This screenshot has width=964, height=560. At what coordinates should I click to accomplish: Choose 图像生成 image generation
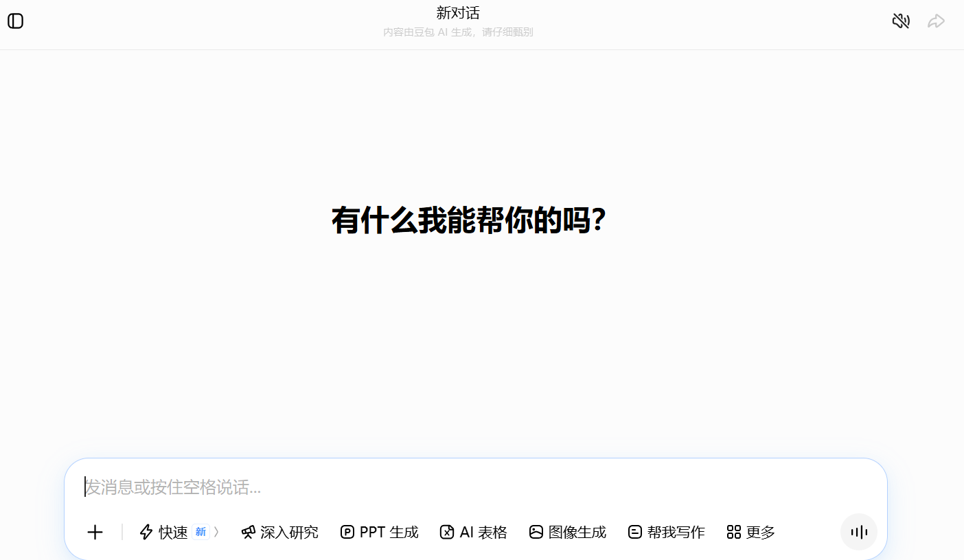point(567,532)
